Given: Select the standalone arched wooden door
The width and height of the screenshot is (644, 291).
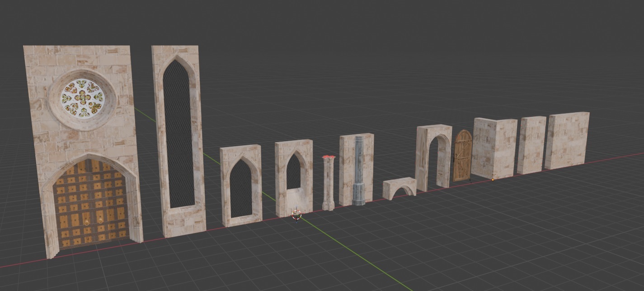Looking at the screenshot, I should tap(463, 156).
